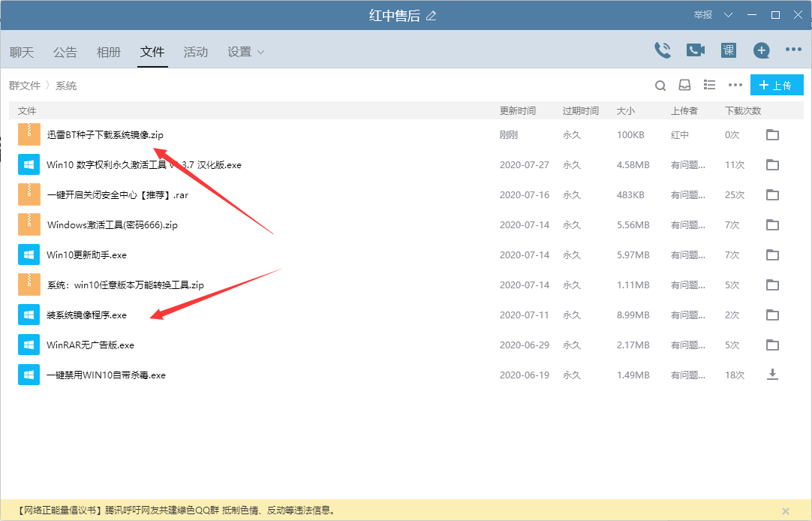The width and height of the screenshot is (812, 521).
Task: Switch to the 公告 tab
Action: 65,53
